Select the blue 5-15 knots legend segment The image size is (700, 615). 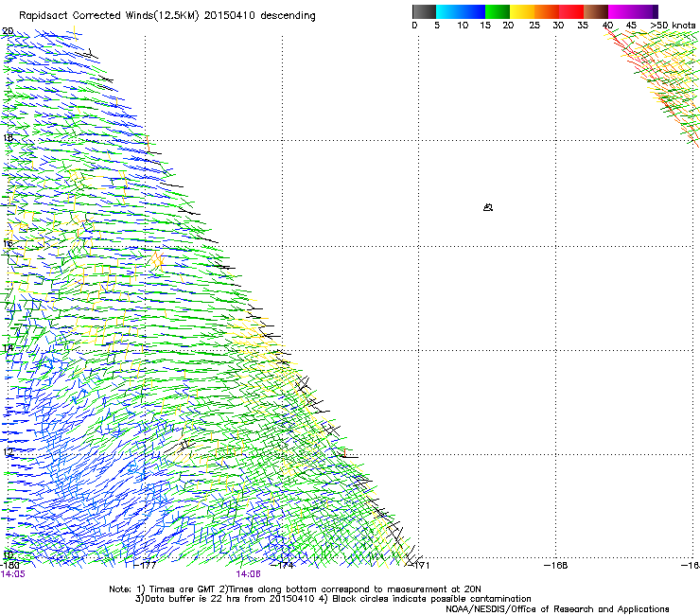(x=461, y=11)
